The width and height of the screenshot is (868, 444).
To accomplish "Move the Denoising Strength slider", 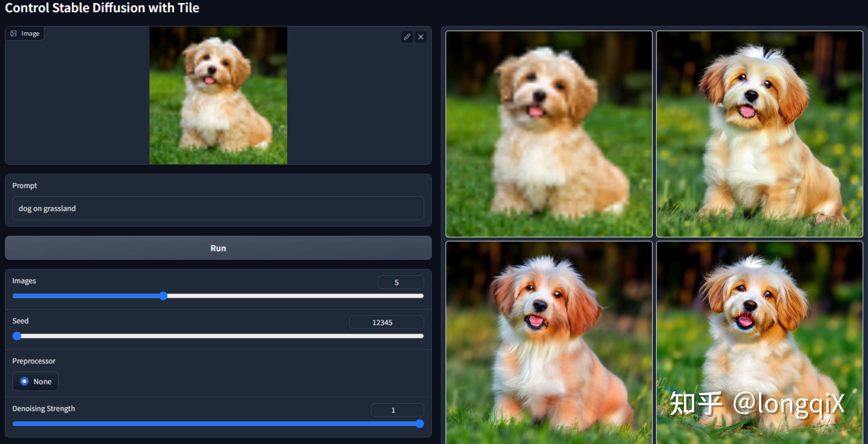I will (420, 423).
